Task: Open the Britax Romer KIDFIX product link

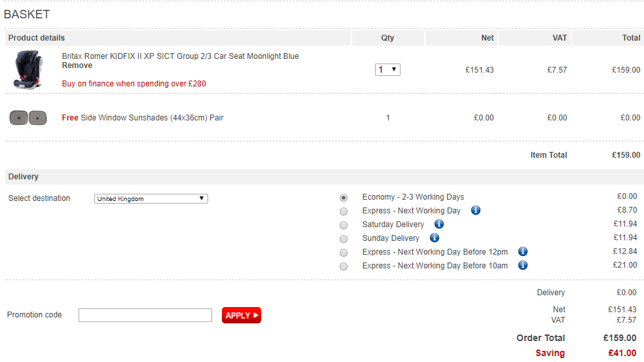Action: (180, 56)
